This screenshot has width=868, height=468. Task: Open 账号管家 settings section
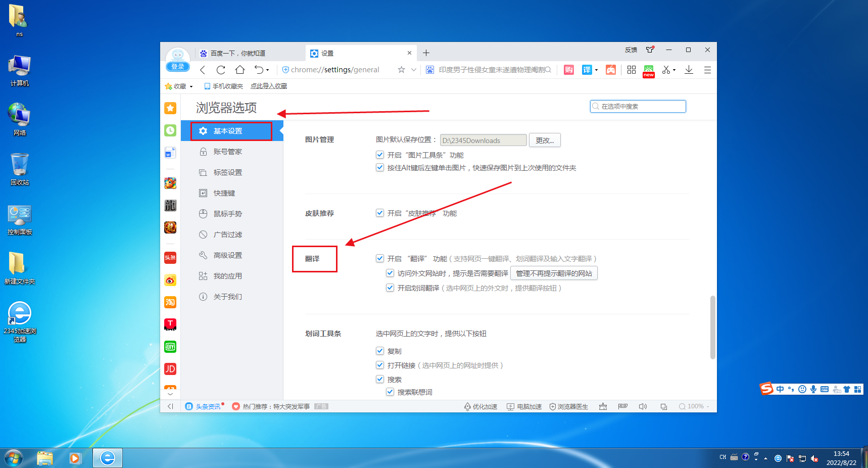(x=232, y=152)
